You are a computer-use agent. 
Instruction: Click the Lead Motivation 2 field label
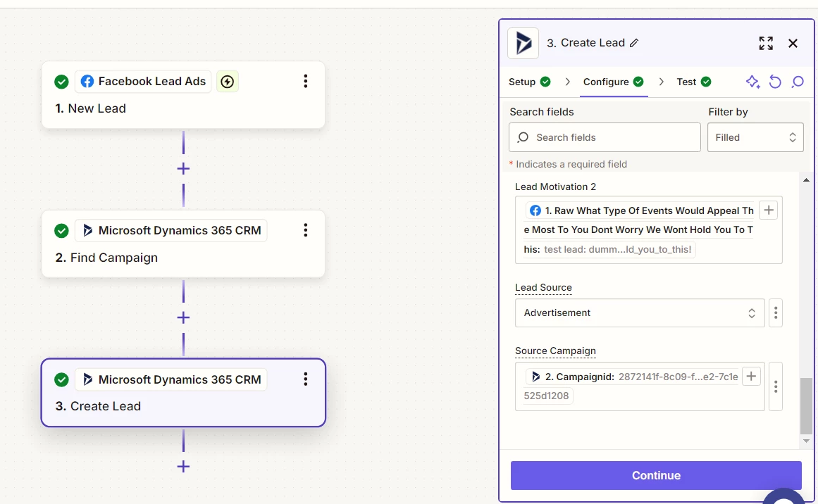coord(555,187)
